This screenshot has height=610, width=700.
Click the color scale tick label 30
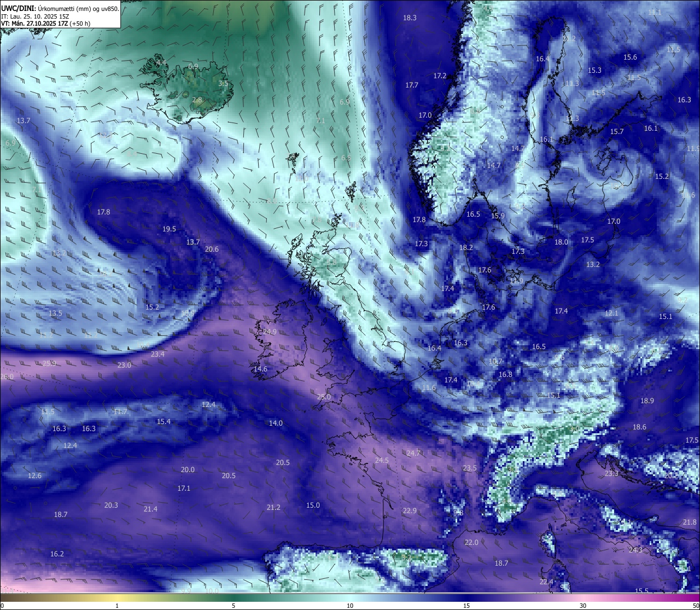point(583,606)
